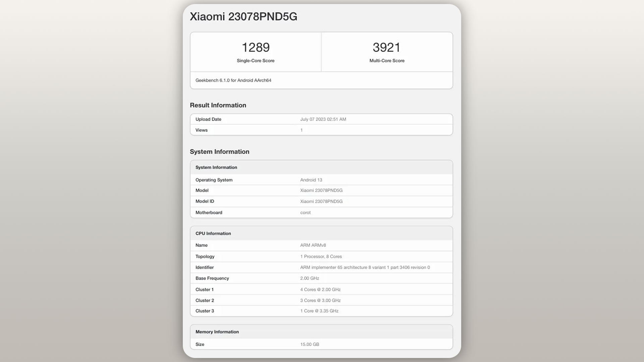
Task: Select the ARM ARMv8 value
Action: pos(313,245)
